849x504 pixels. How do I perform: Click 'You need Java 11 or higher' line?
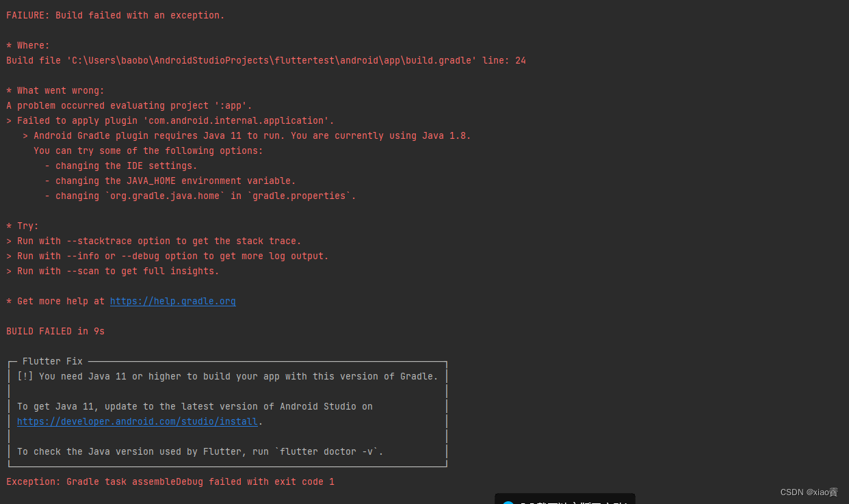tap(228, 376)
